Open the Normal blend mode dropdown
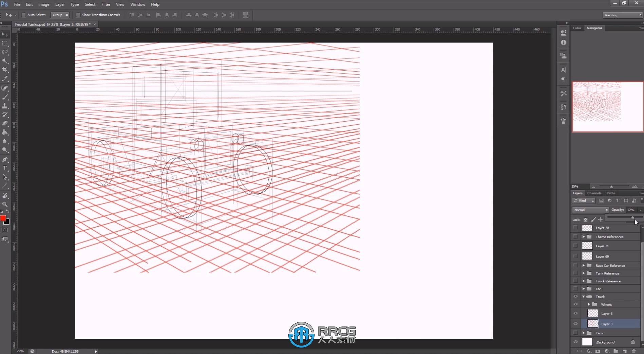 tap(590, 210)
